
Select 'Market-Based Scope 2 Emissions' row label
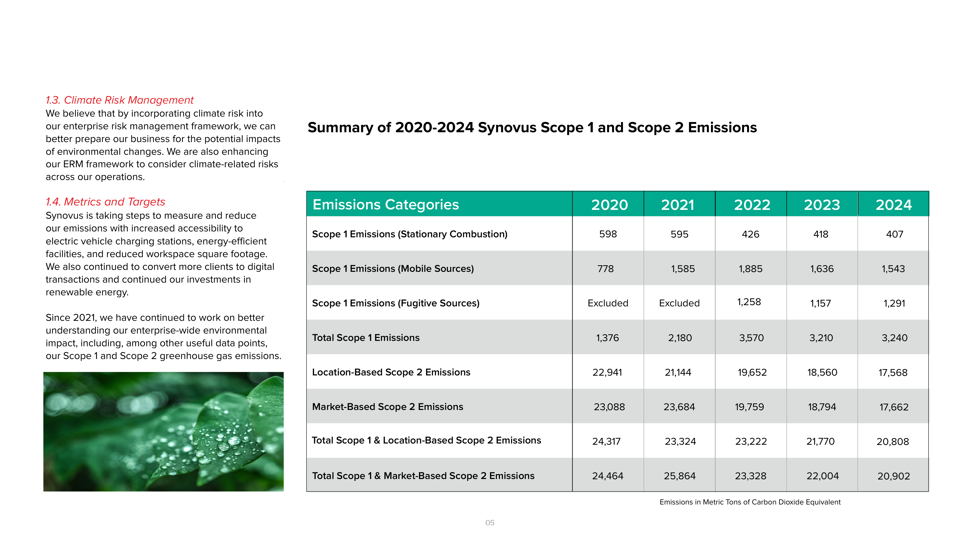(388, 407)
